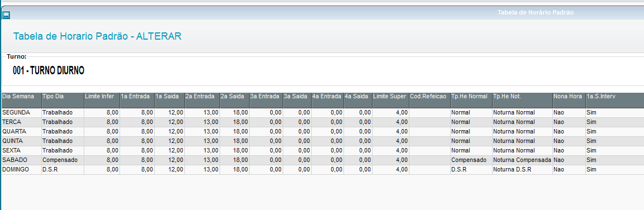644x210 pixels.
Task: Click the Noturna D.S.R cell
Action: 522,169
